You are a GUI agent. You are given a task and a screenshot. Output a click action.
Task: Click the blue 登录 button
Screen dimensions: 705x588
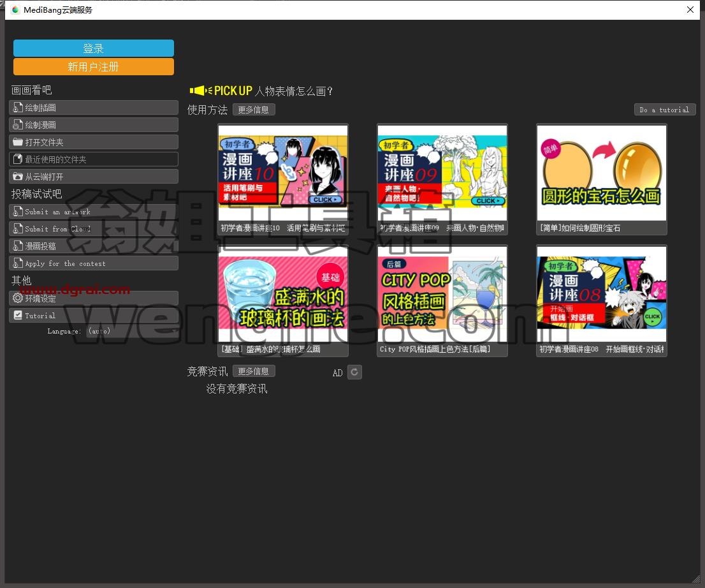94,48
